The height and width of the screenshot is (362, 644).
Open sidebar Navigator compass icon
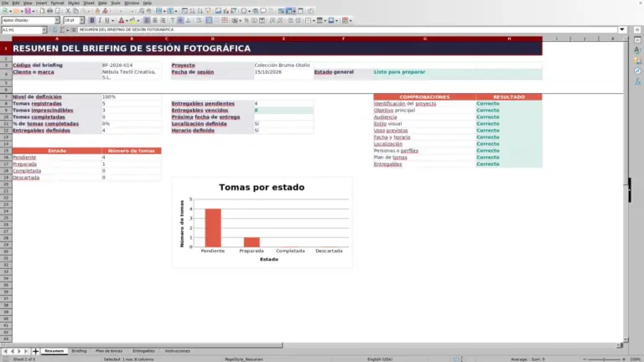point(637,71)
